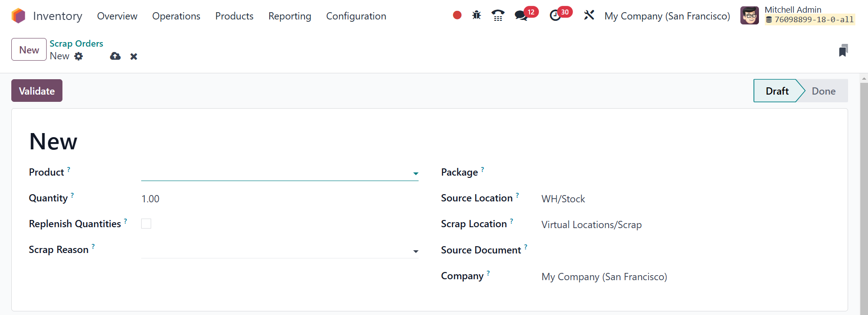This screenshot has width=868, height=315.
Task: Go back via Scrap Orders breadcrumb
Action: (76, 43)
